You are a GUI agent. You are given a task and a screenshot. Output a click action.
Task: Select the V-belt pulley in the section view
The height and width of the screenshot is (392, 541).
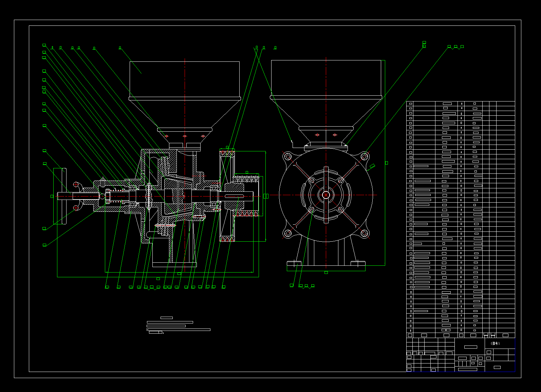[227, 195]
